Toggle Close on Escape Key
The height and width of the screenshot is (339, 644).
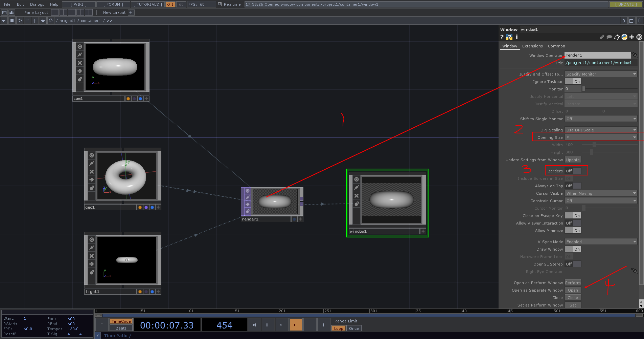[x=573, y=215]
